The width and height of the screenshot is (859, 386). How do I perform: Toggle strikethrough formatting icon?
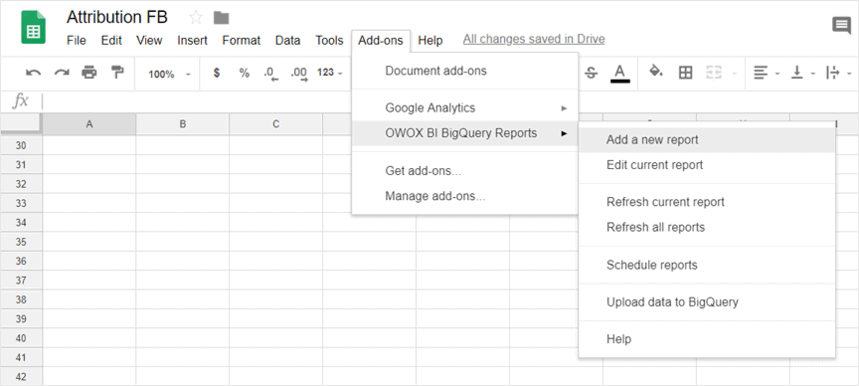591,73
